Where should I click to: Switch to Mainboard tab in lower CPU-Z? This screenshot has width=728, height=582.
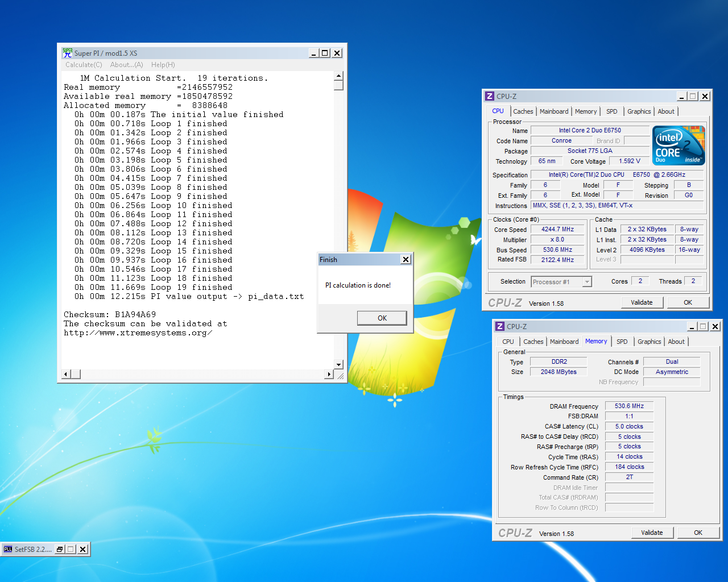click(564, 342)
